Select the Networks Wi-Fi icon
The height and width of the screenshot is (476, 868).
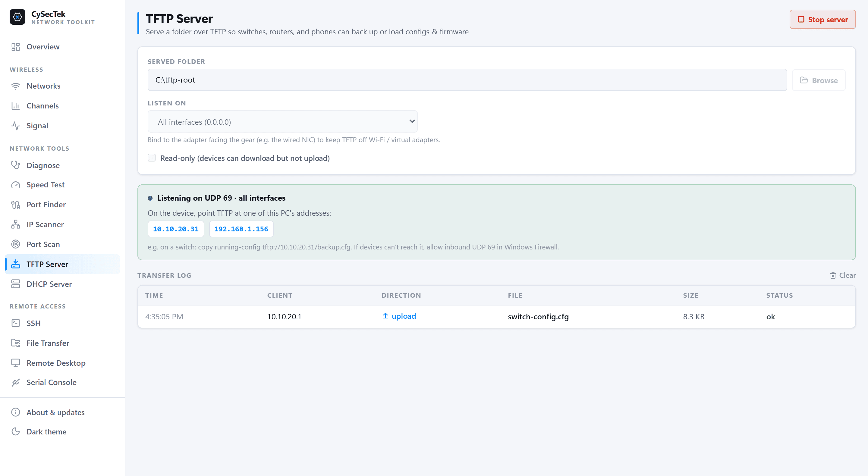tap(15, 86)
